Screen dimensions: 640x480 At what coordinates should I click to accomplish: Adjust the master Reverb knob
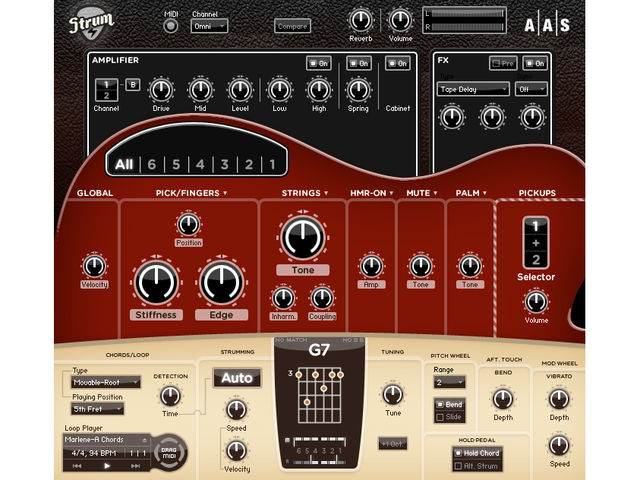point(360,20)
